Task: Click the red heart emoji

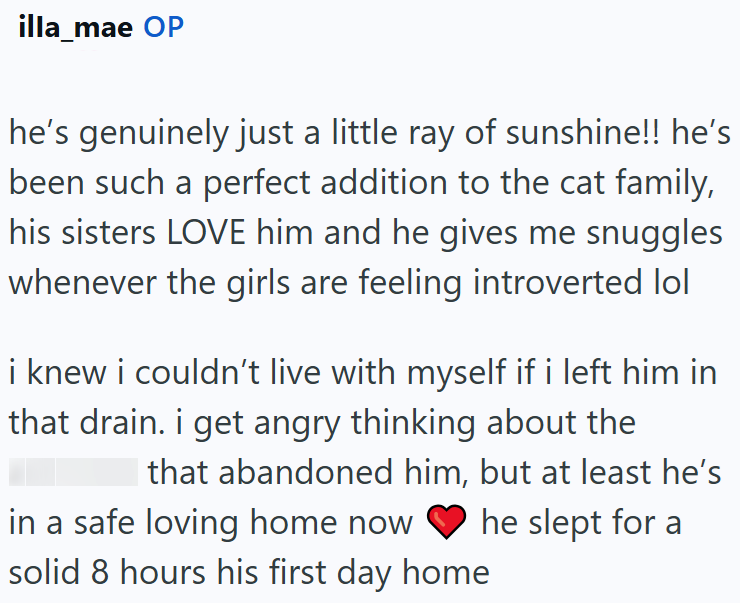Action: (446, 521)
